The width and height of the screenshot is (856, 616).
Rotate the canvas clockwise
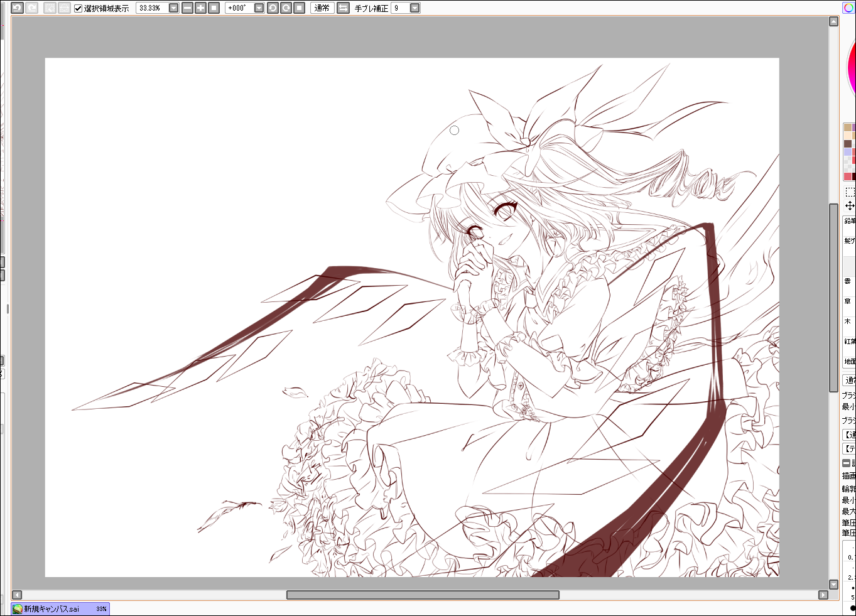(x=286, y=8)
